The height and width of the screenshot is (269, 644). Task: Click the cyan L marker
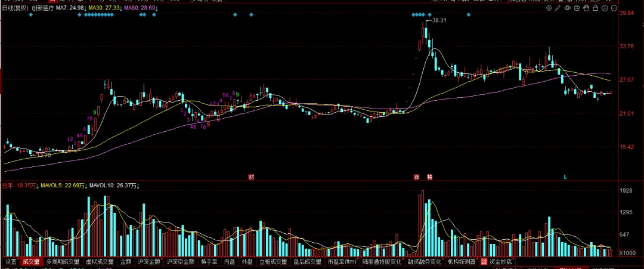coord(565,177)
